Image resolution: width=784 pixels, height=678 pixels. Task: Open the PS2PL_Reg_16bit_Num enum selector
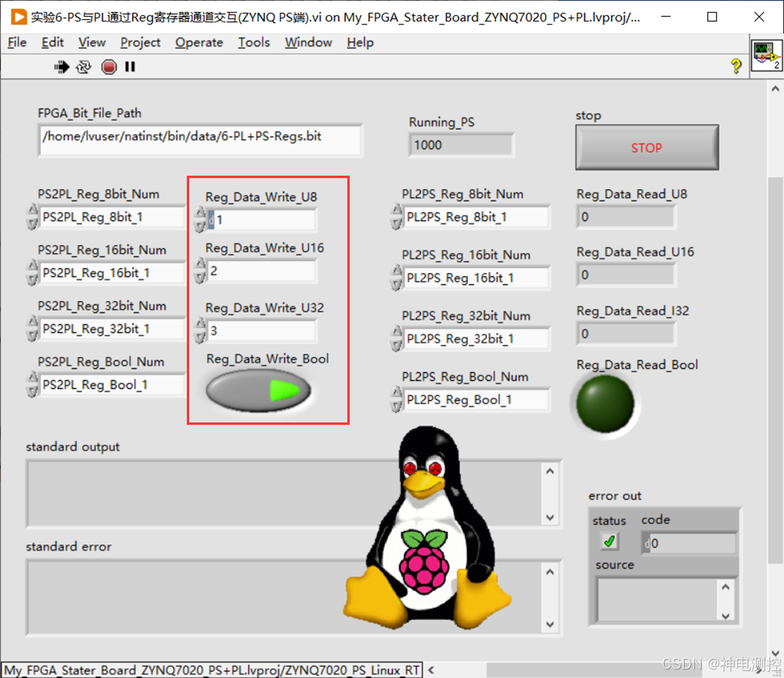112,273
